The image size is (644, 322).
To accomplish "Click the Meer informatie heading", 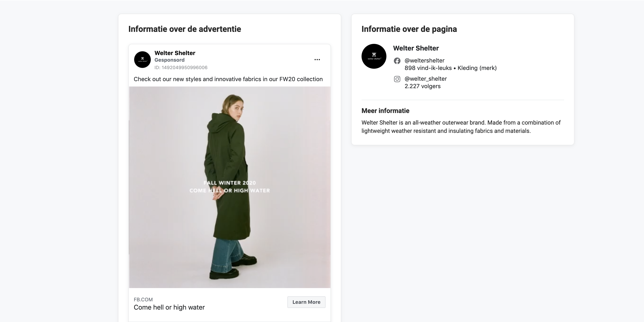I will click(385, 111).
